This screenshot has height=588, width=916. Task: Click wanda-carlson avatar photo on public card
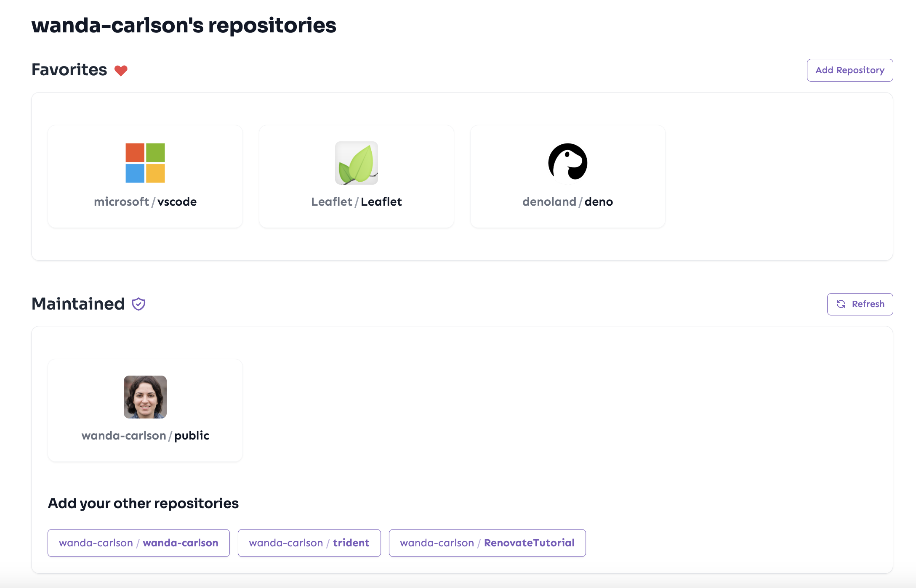pyautogui.click(x=145, y=397)
